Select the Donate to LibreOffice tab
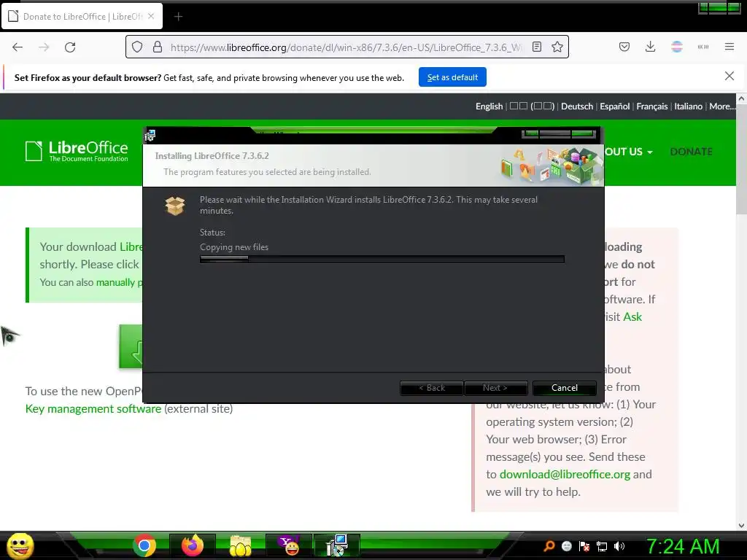The image size is (747, 560). tap(82, 16)
